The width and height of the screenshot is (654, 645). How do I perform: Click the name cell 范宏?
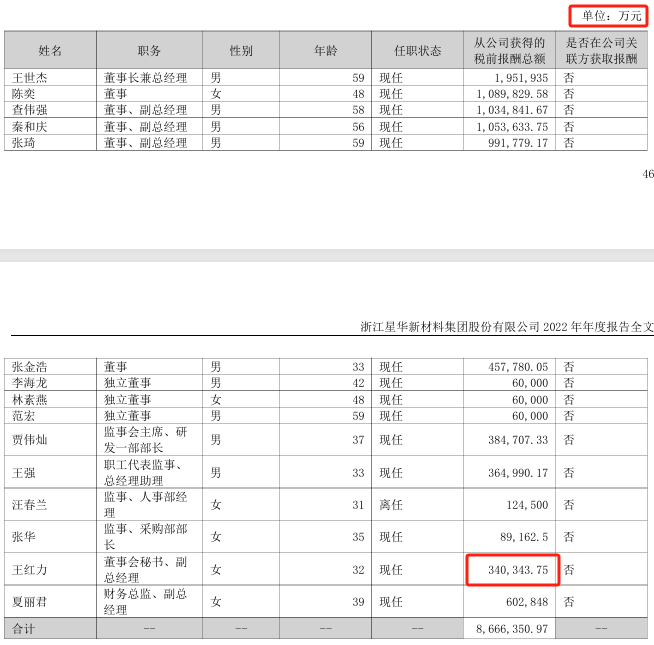(23, 416)
